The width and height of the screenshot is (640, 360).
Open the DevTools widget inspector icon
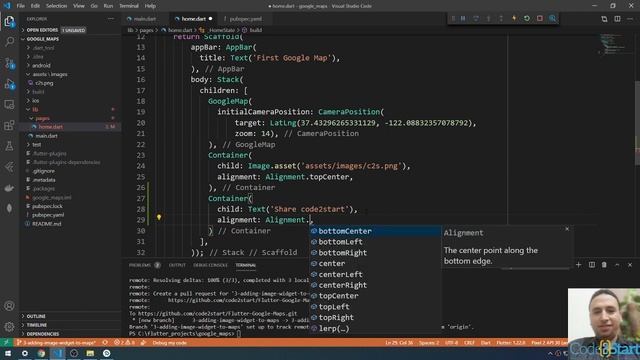pyautogui.click(x=553, y=18)
